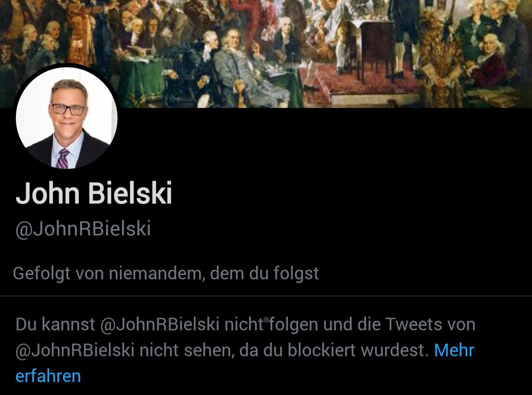The width and height of the screenshot is (532, 395).
Task: Click the striped tie in the profile photo
Action: tap(63, 158)
